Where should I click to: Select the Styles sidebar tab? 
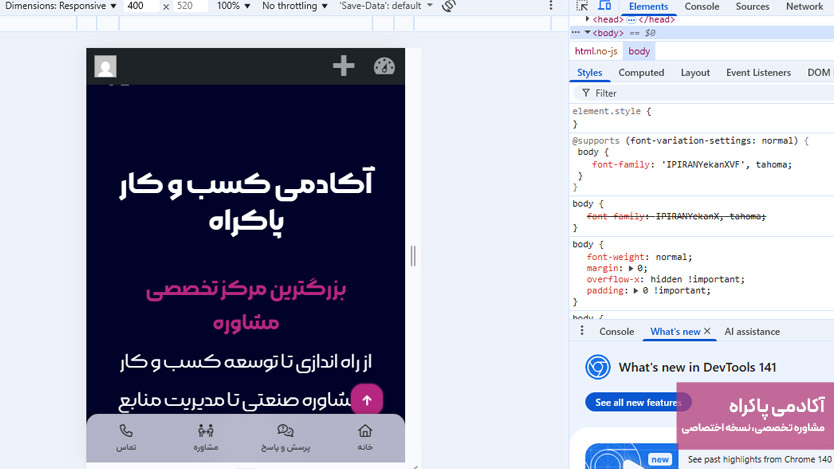[589, 73]
